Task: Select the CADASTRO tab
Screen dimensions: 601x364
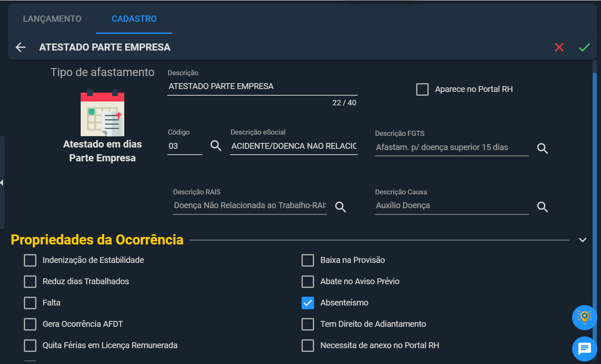Action: point(134,19)
